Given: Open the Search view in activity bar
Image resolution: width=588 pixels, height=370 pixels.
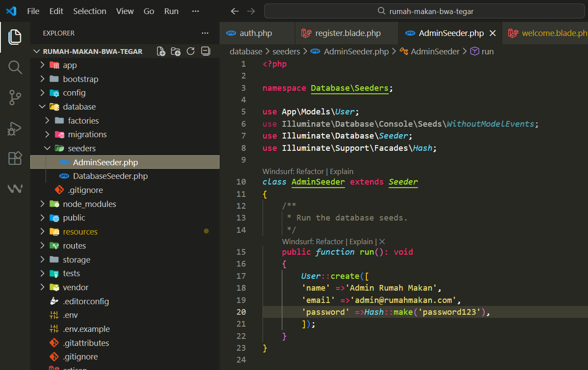Looking at the screenshot, I should (15, 67).
